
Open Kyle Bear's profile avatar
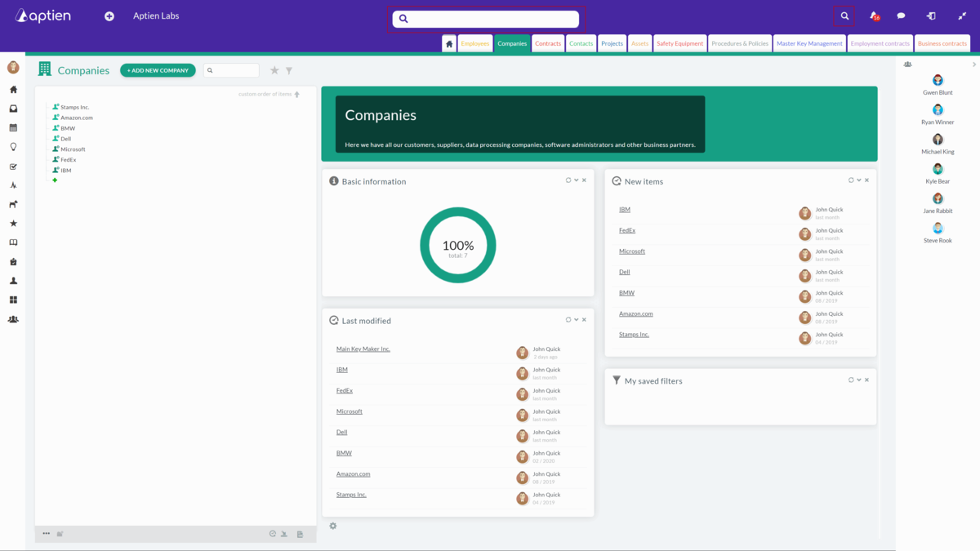click(938, 169)
